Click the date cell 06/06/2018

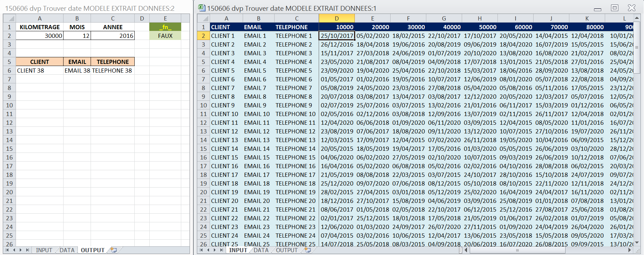point(373,123)
